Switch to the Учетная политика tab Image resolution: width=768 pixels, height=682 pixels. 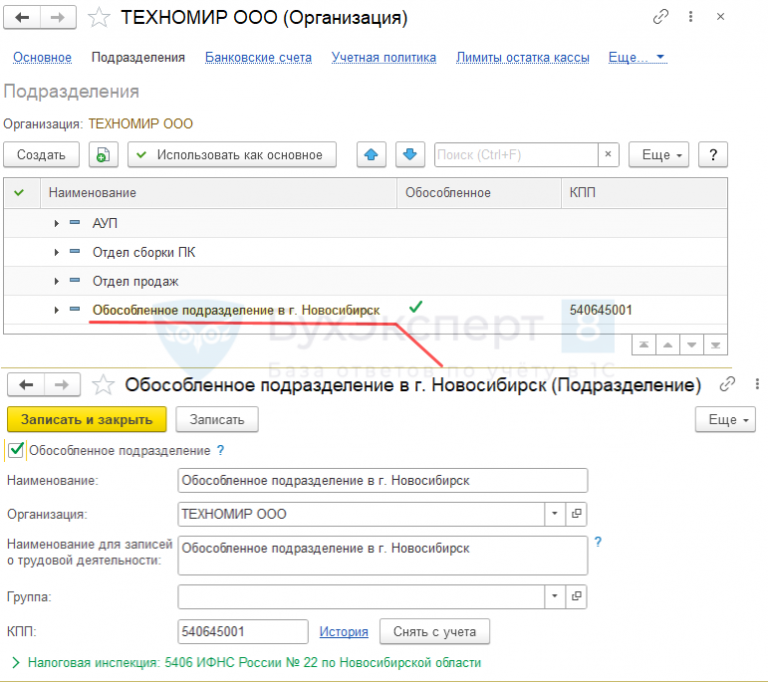384,57
